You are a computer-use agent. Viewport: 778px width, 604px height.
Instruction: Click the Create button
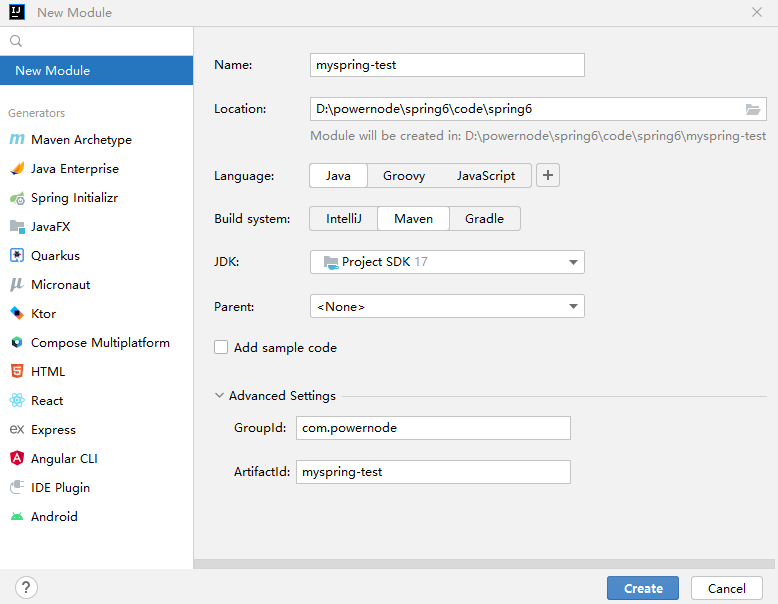643,588
